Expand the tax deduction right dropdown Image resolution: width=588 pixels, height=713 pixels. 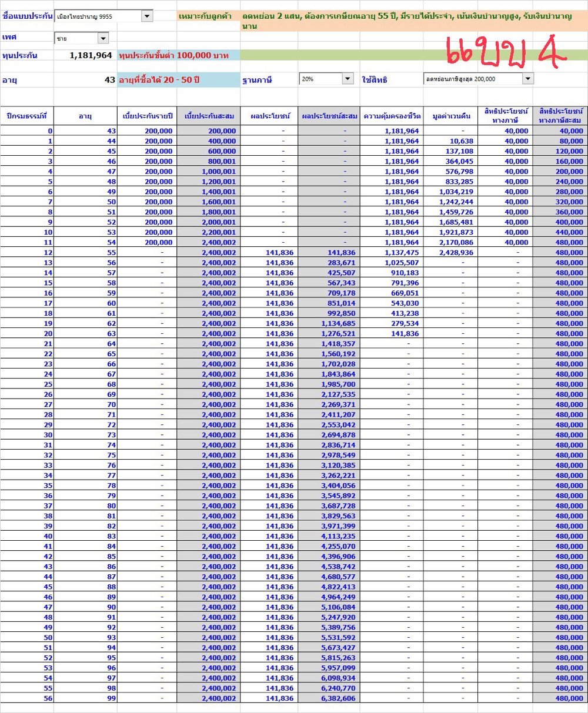pyautogui.click(x=527, y=79)
